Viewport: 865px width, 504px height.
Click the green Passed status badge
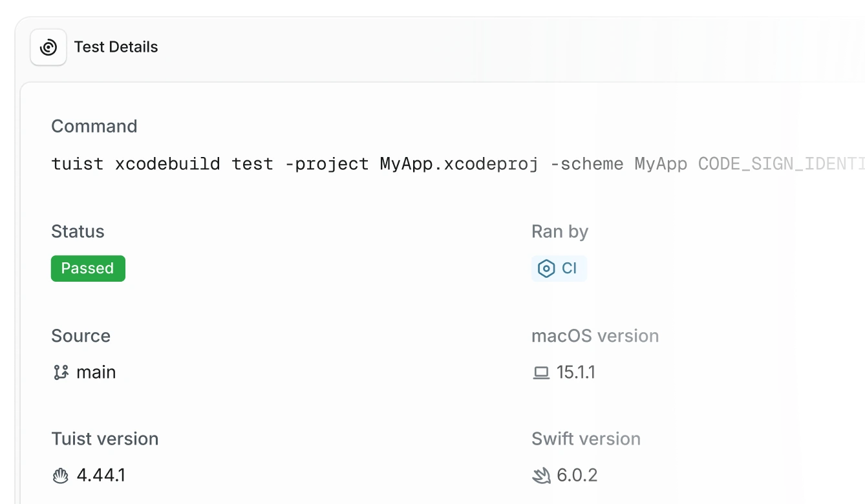(x=88, y=269)
